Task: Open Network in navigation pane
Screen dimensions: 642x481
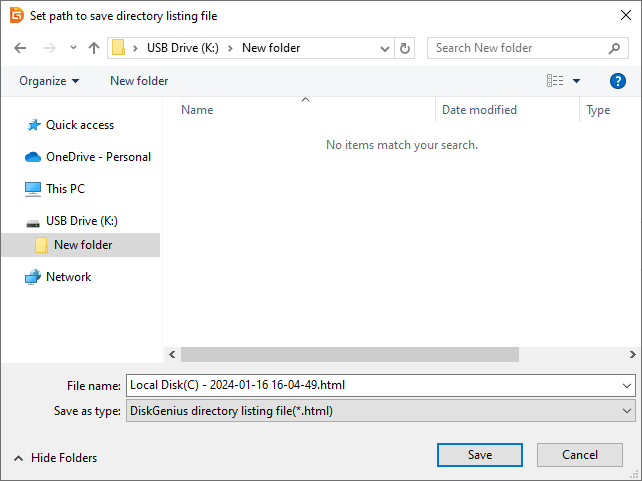Action: coord(68,277)
